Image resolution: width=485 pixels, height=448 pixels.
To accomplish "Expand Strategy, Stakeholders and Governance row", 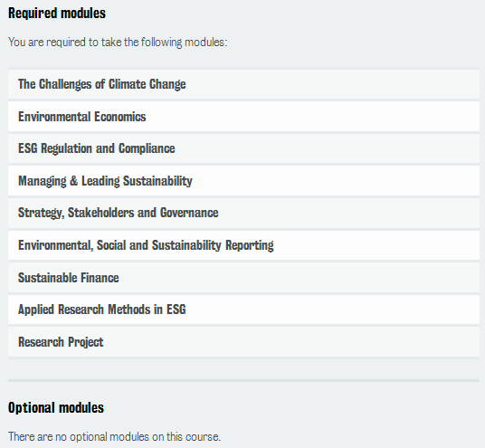I will click(243, 213).
